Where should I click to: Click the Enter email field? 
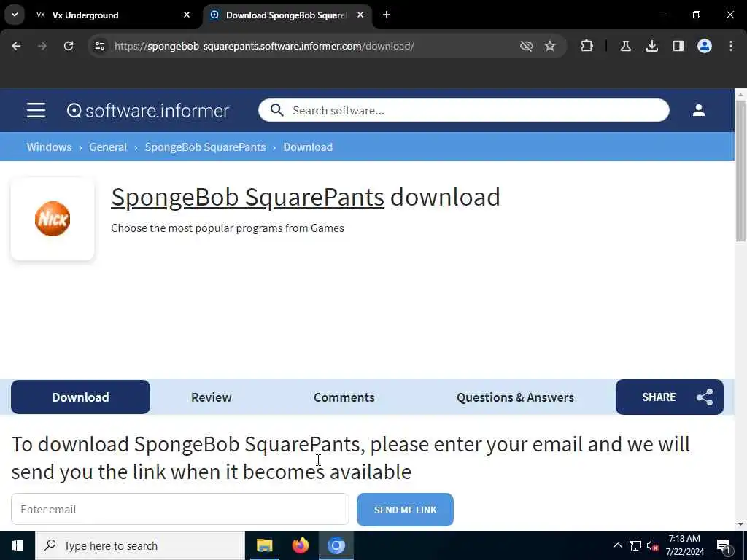(180, 510)
